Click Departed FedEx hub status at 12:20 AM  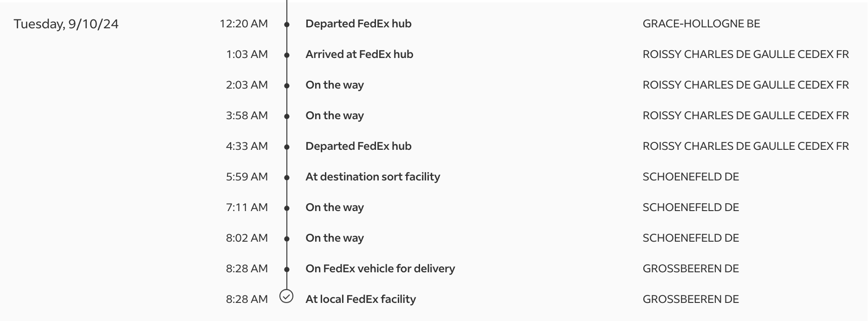pos(358,24)
